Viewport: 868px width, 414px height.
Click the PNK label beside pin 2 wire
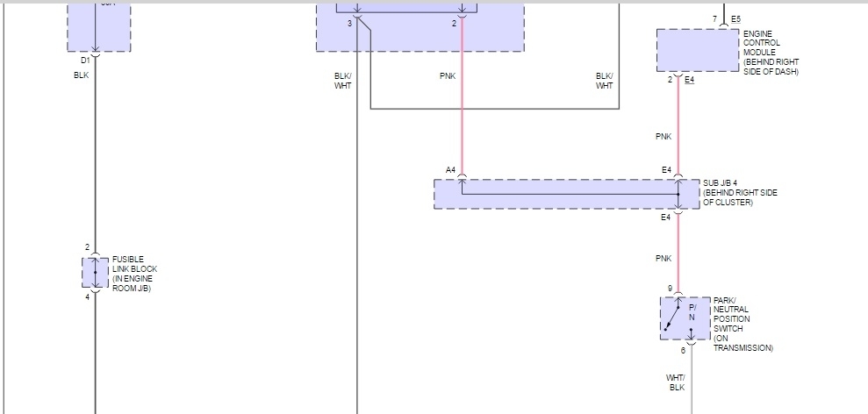coord(448,75)
